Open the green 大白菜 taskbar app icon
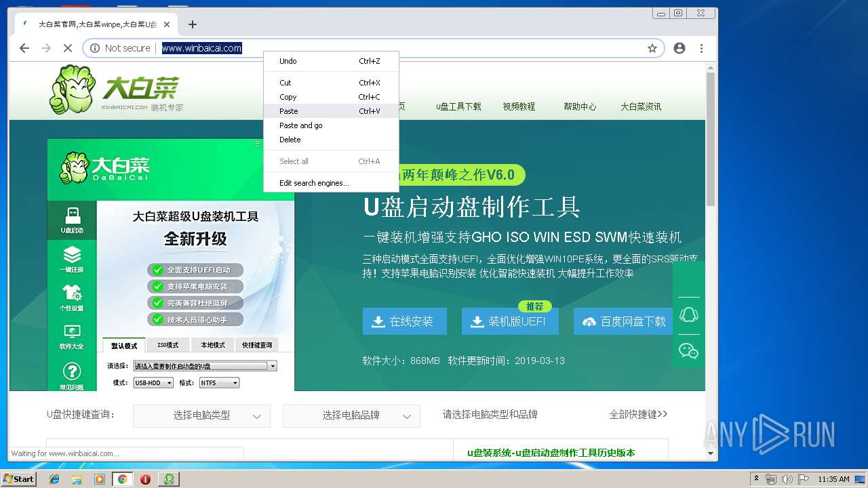Screen dimensions: 868x488 169,479
